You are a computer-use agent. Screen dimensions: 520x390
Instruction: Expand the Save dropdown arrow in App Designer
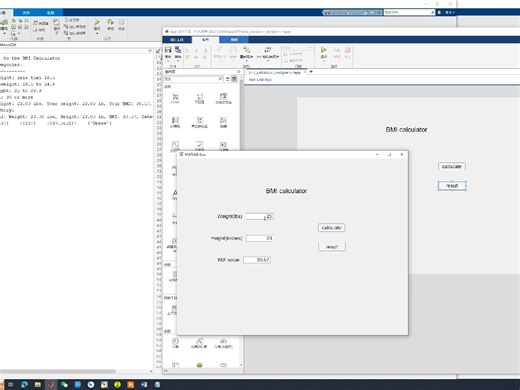coord(168,61)
